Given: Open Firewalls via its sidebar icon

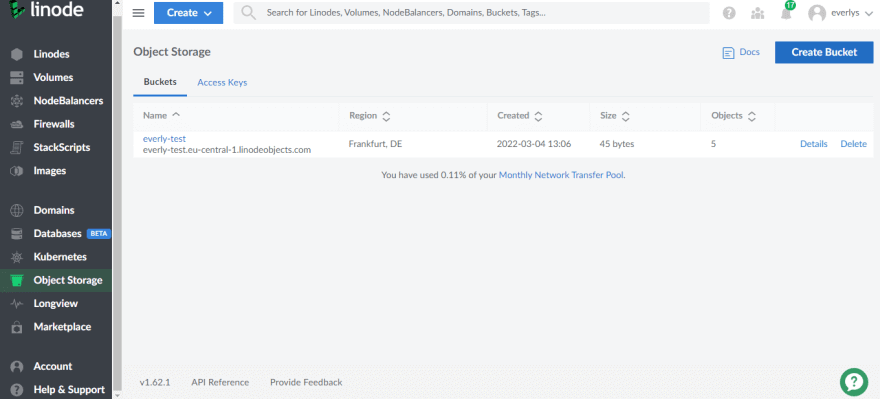Looking at the screenshot, I should 17,124.
